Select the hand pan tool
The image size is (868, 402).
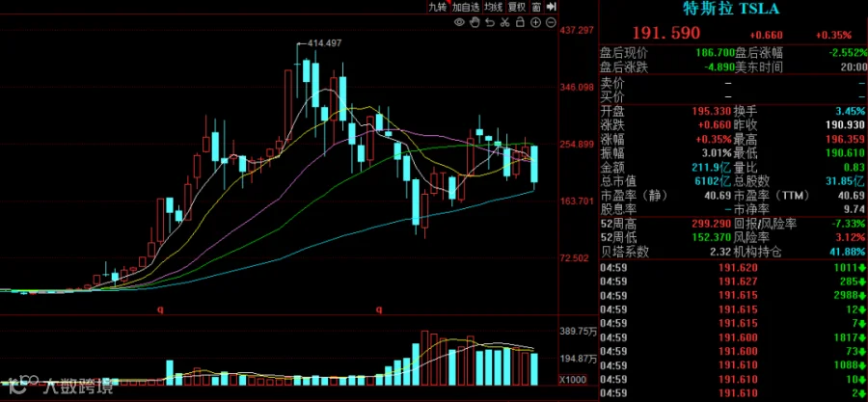pos(475,23)
